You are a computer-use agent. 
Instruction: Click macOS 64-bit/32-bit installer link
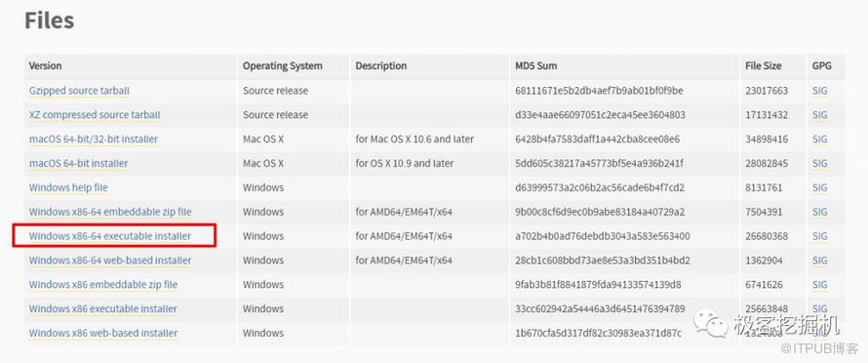tap(94, 140)
